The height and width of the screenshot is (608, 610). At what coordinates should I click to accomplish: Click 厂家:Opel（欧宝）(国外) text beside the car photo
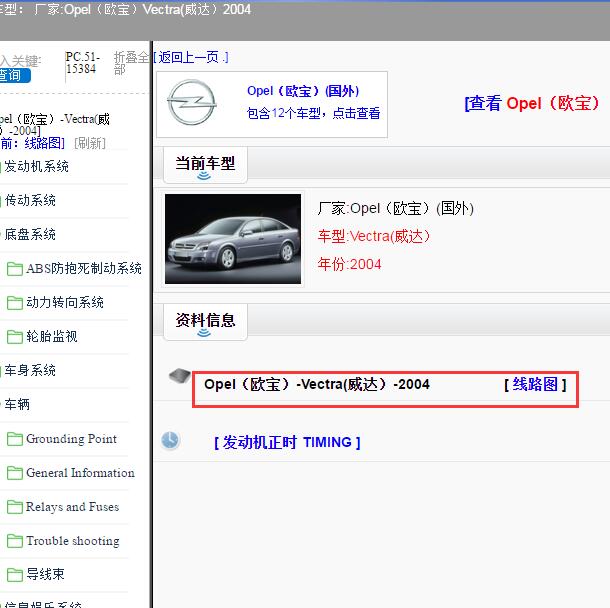396,209
